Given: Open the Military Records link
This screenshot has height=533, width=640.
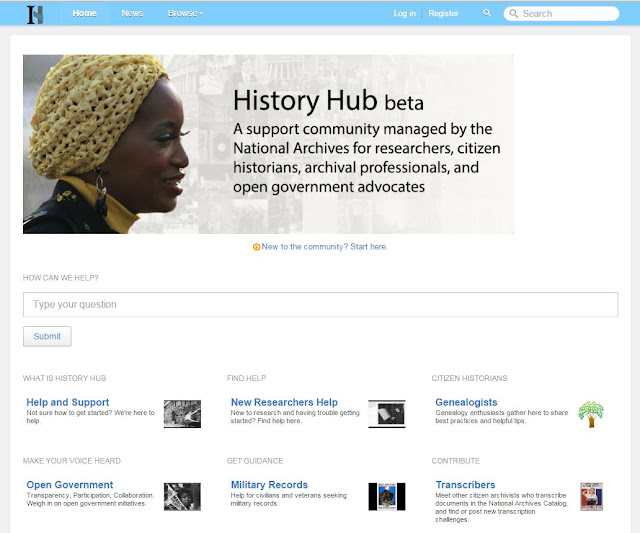Looking at the screenshot, I should (269, 485).
